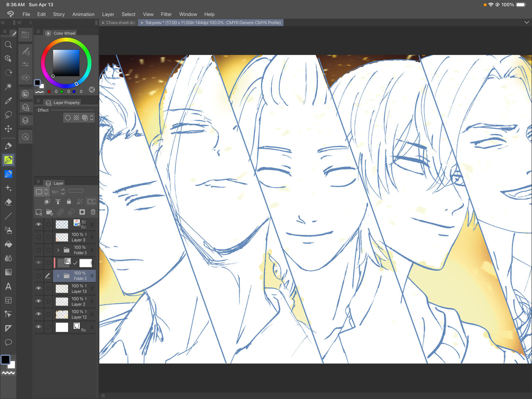532x399 pixels.
Task: Show Layer 3 by toggling visibility box
Action: coord(38,237)
